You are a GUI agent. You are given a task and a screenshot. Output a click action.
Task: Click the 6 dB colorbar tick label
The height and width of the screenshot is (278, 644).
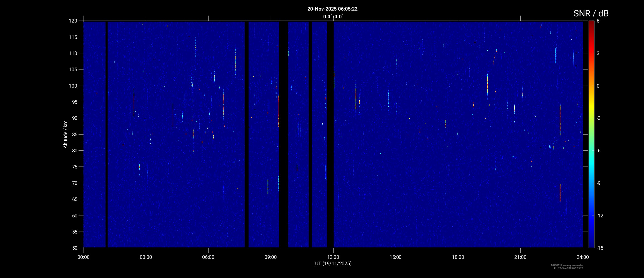(598, 21)
